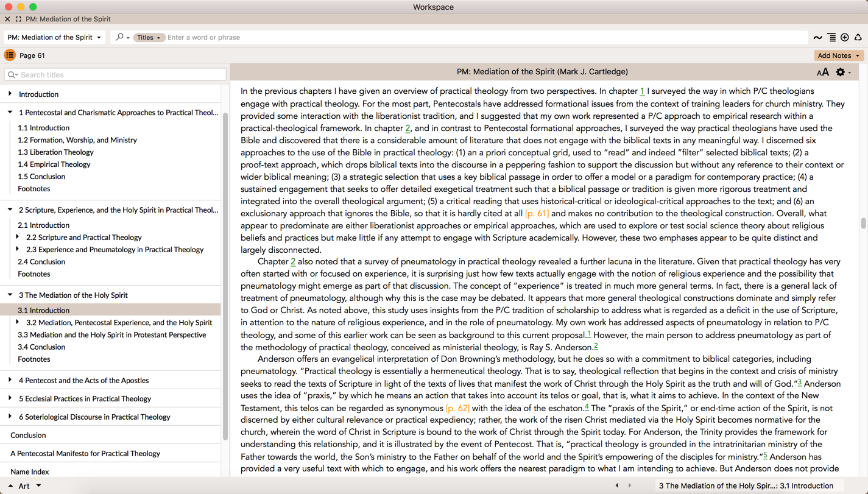Viewport: 868px width, 494px height.
Task: Follow the chapter 2 link after 'In chapter'
Action: [408, 129]
